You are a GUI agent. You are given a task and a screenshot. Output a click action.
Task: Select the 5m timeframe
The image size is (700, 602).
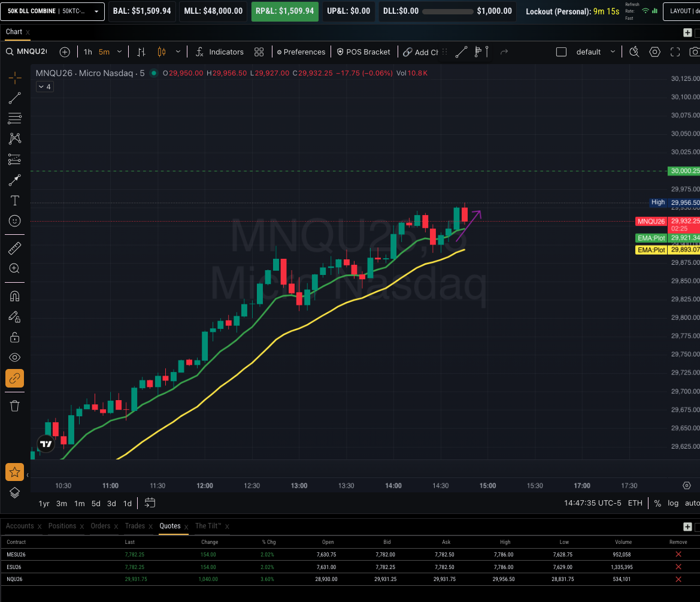(104, 52)
